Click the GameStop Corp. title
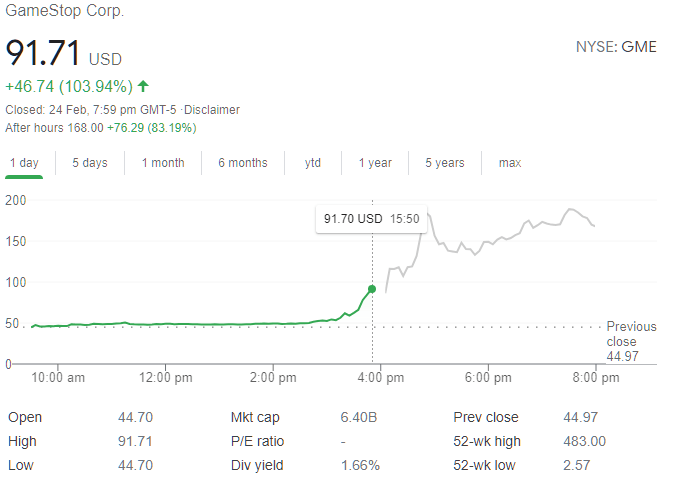 click(x=65, y=10)
